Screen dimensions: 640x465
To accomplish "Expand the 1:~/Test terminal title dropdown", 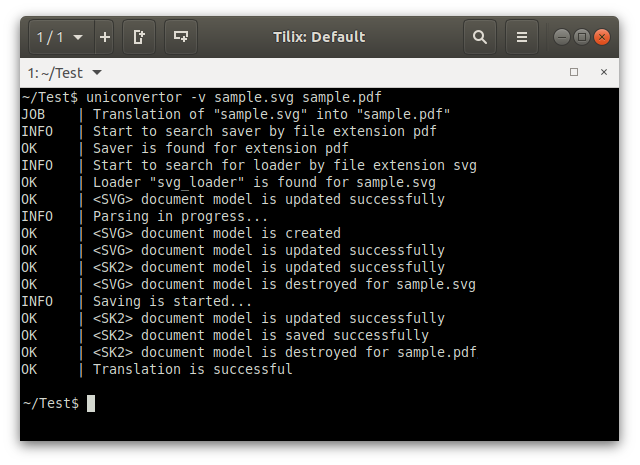I will coord(64,73).
